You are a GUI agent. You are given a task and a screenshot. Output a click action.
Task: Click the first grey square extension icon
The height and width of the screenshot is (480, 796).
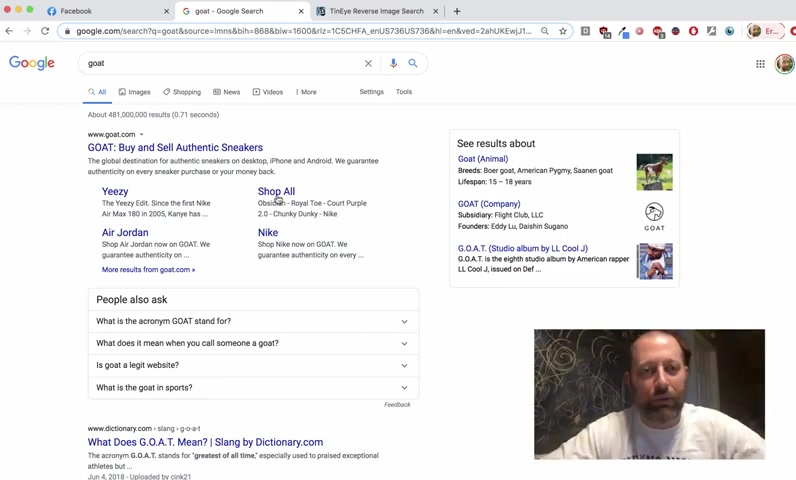(x=585, y=31)
